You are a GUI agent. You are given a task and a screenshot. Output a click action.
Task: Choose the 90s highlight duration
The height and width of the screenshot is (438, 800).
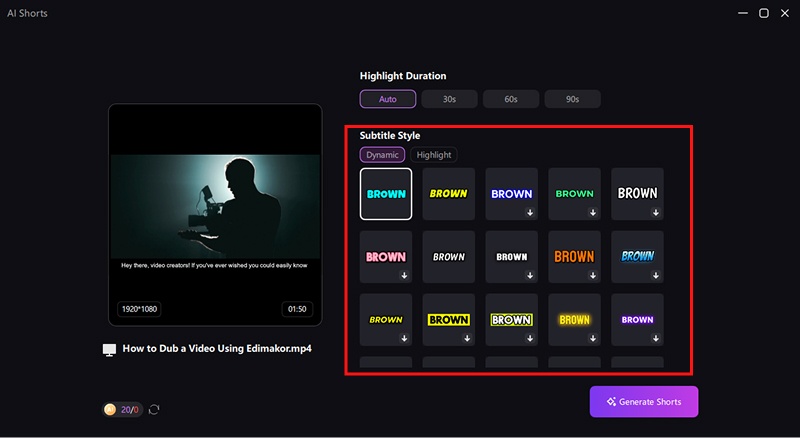click(x=573, y=99)
